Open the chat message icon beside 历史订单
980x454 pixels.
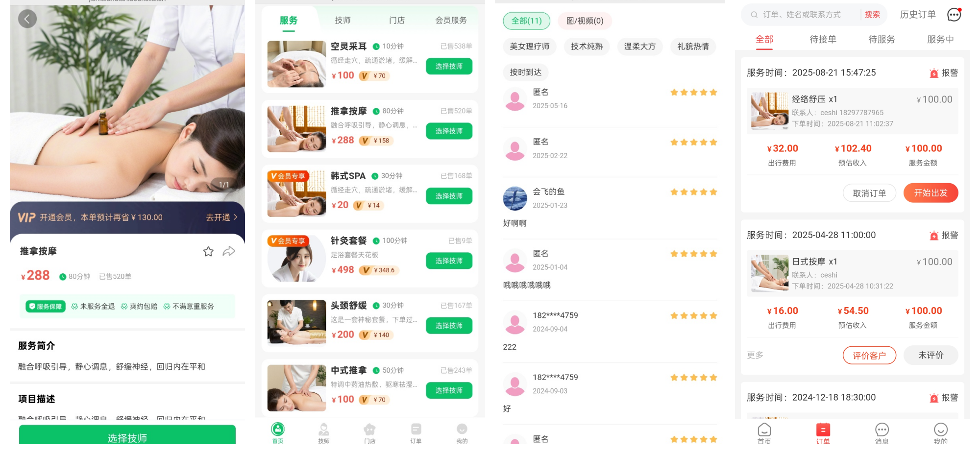[954, 15]
